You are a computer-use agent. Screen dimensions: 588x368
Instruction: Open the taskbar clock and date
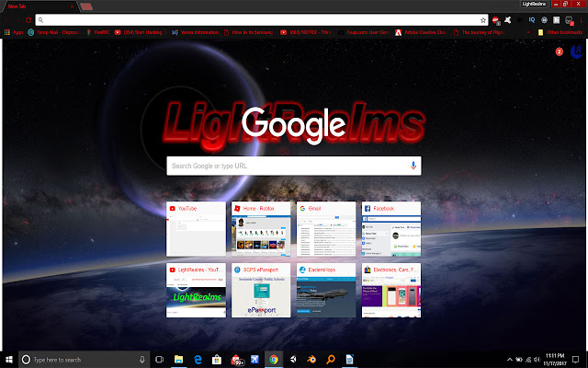tap(555, 360)
